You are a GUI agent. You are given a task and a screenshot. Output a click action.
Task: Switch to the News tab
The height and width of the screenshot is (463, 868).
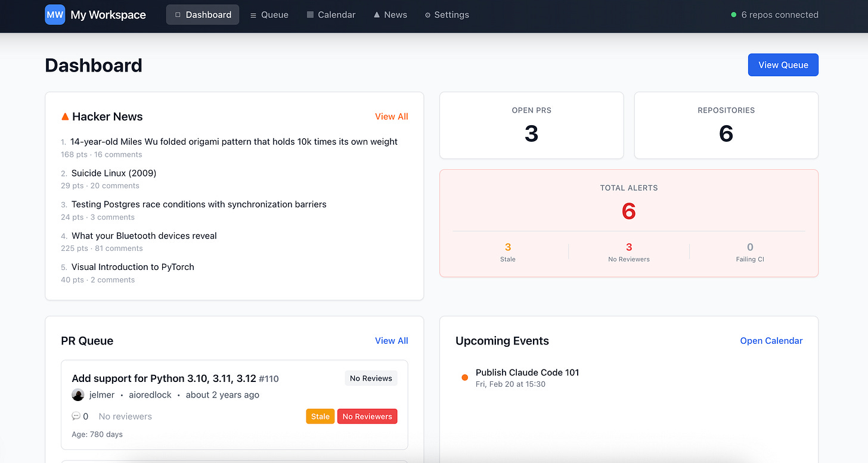390,14
